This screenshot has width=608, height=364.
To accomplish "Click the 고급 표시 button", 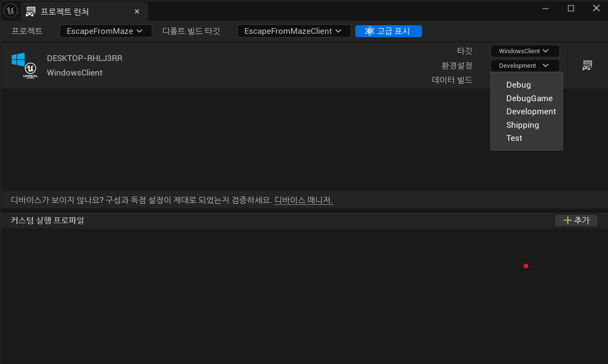I will (388, 31).
